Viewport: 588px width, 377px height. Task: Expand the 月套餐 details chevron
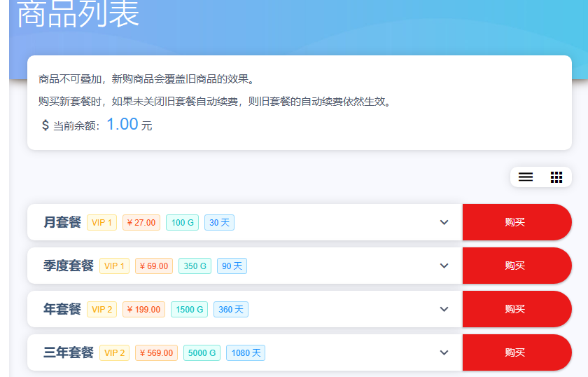tap(444, 222)
